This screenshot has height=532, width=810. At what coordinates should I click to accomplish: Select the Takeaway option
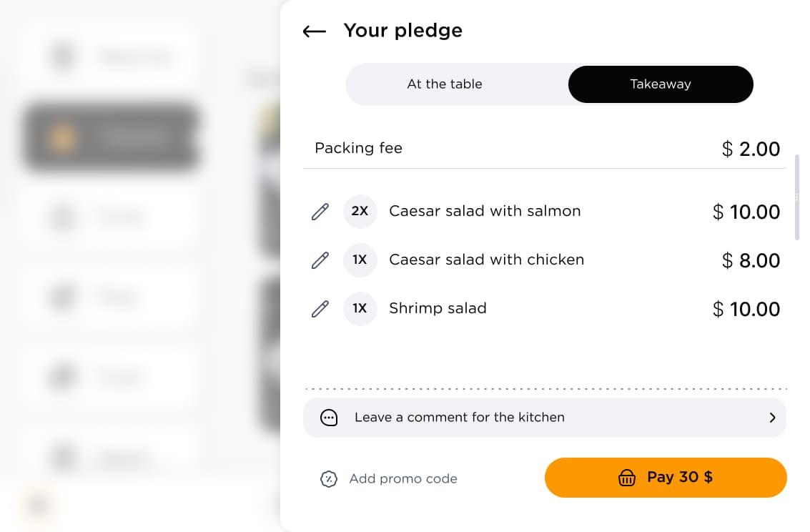tap(661, 84)
